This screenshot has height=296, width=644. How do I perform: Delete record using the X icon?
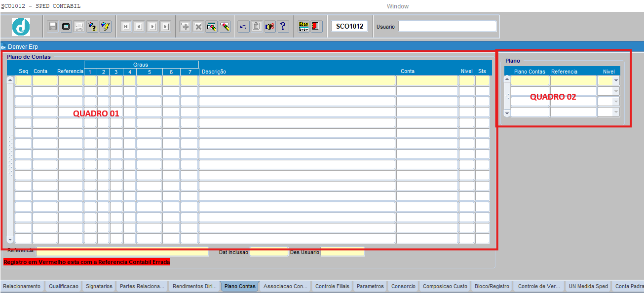click(198, 27)
